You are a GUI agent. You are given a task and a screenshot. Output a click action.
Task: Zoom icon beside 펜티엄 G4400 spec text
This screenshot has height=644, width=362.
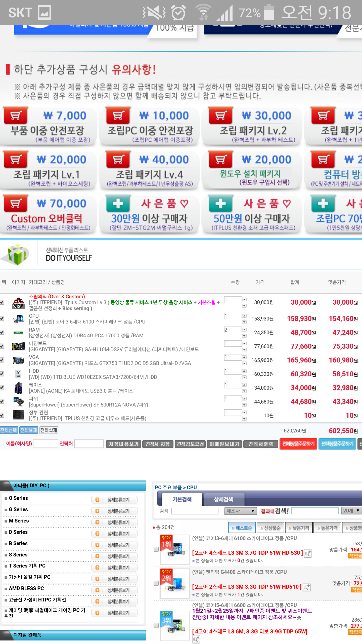(x=307, y=587)
